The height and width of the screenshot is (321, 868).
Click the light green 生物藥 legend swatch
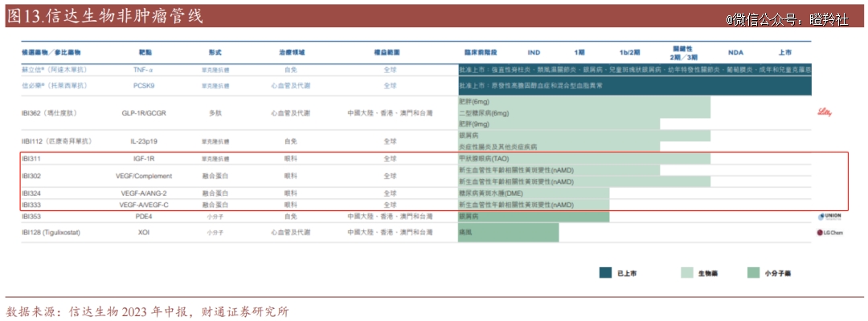pos(687,273)
